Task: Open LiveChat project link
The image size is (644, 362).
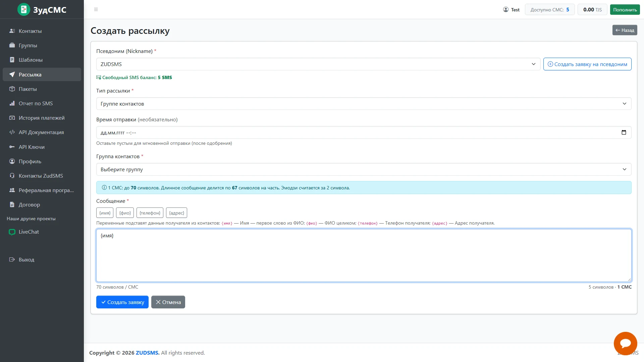Action: pyautogui.click(x=42, y=232)
